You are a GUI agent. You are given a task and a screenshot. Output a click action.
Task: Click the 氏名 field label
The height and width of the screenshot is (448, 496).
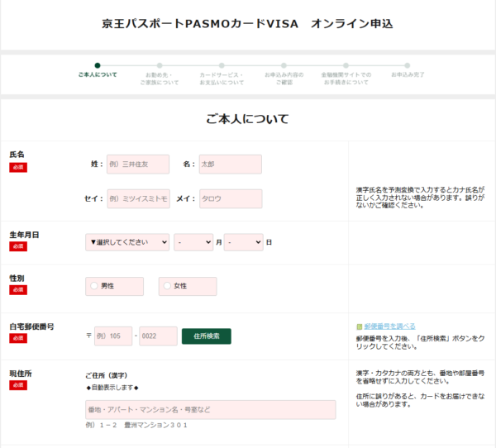[x=17, y=155]
